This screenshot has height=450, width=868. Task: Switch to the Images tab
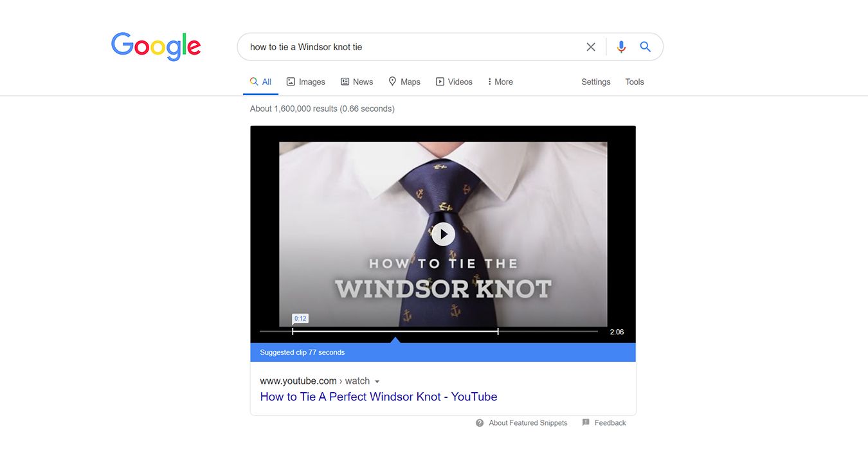coord(306,82)
